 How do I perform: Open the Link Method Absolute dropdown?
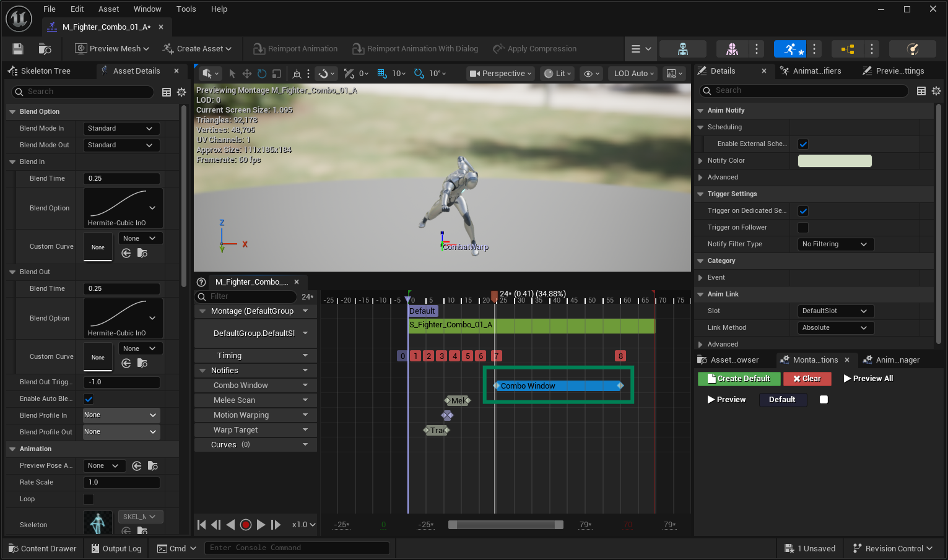[x=836, y=328]
